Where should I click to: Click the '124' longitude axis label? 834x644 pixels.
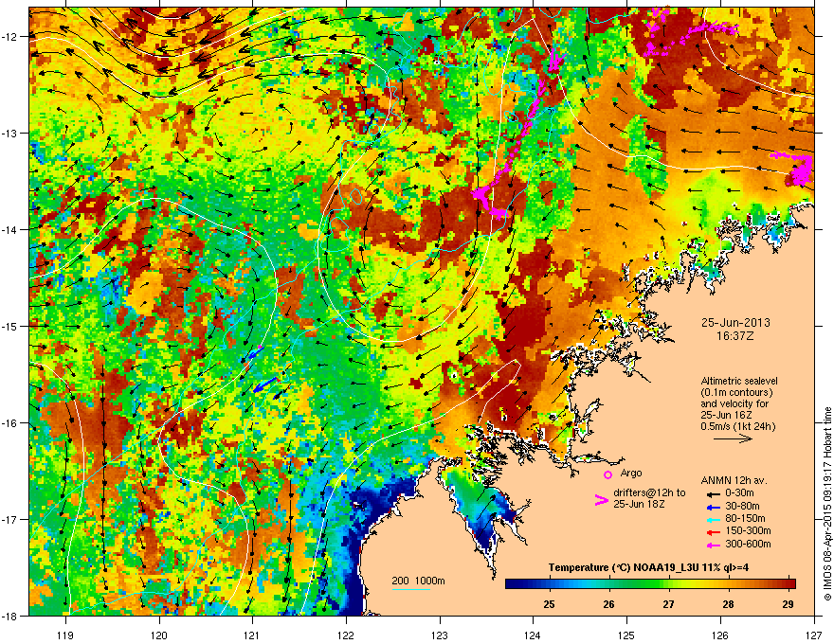click(x=534, y=635)
